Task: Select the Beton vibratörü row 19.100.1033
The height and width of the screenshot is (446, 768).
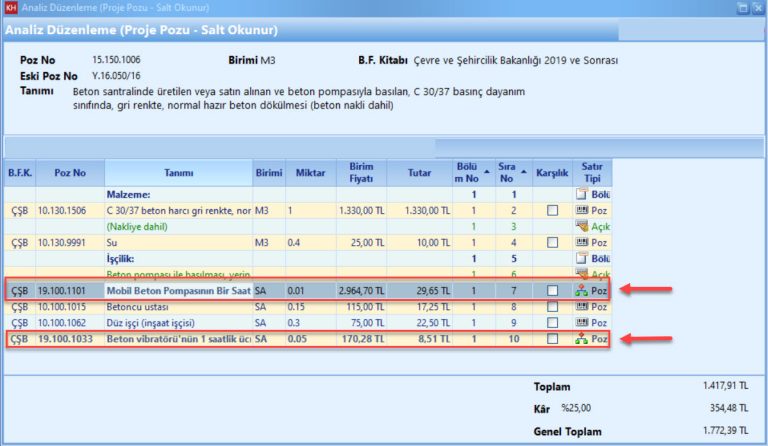Action: (x=180, y=340)
